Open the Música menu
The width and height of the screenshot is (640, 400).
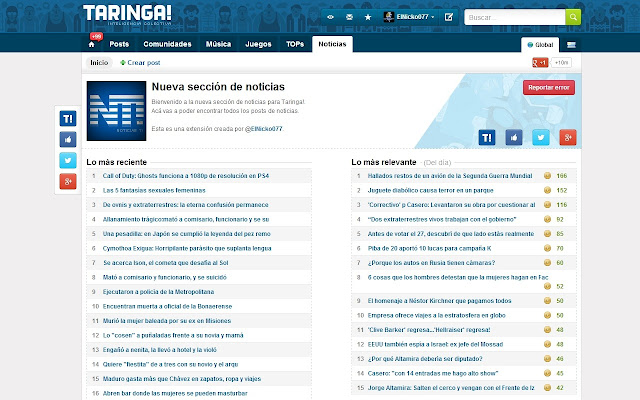(218, 44)
